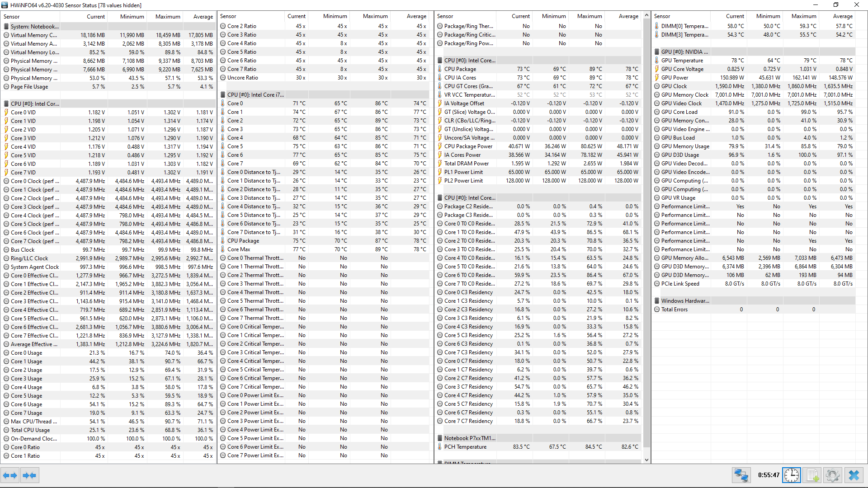Select the CPU Package Power row
The image size is (868, 488).
[468, 146]
